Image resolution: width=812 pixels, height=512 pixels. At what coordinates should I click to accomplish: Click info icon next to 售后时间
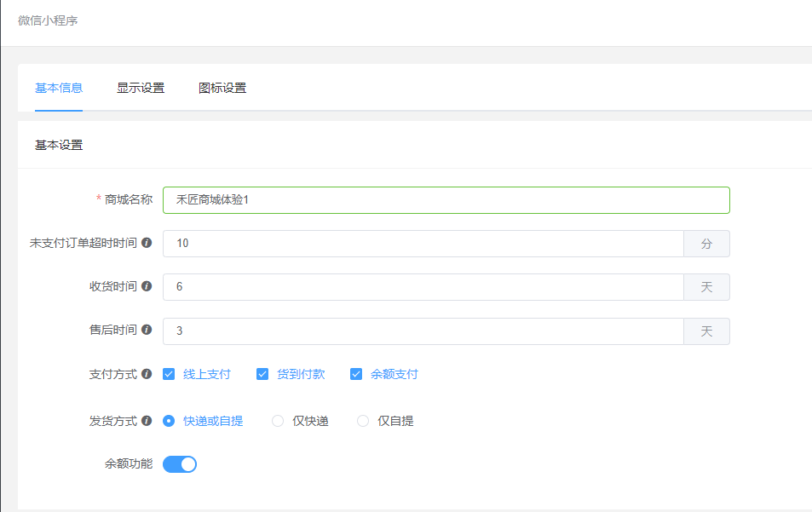click(x=147, y=330)
